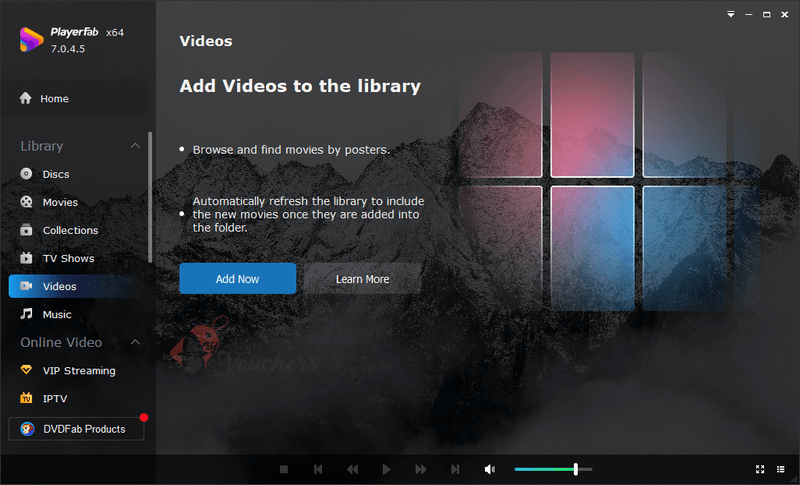Collapse the Library section

135,146
